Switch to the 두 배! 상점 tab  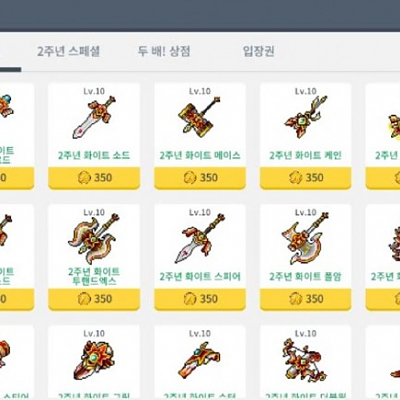tap(164, 51)
